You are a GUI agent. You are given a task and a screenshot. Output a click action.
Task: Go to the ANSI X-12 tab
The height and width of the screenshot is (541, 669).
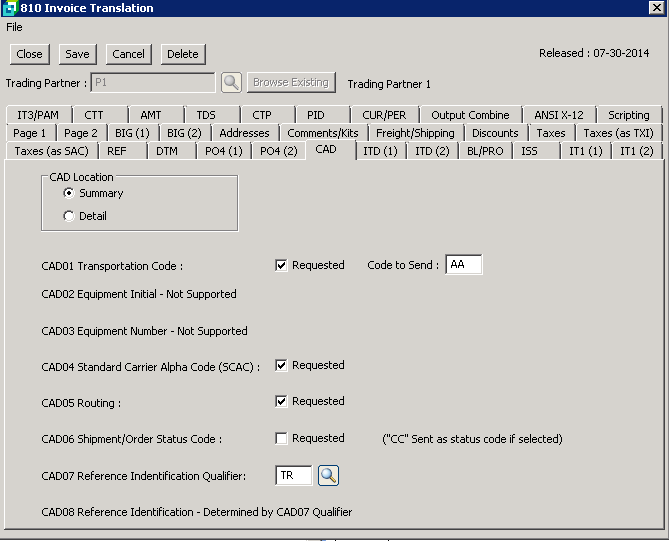560,115
